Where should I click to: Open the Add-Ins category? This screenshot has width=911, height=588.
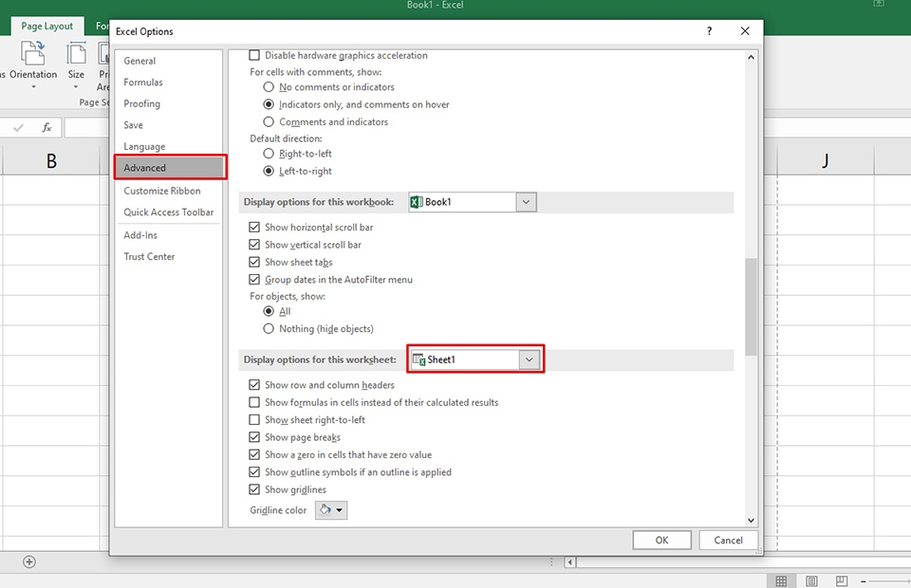(169, 235)
